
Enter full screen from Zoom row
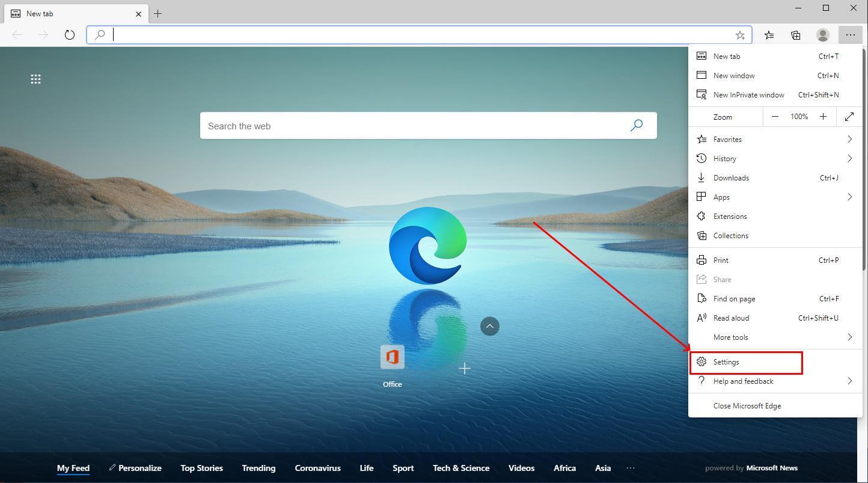click(849, 117)
